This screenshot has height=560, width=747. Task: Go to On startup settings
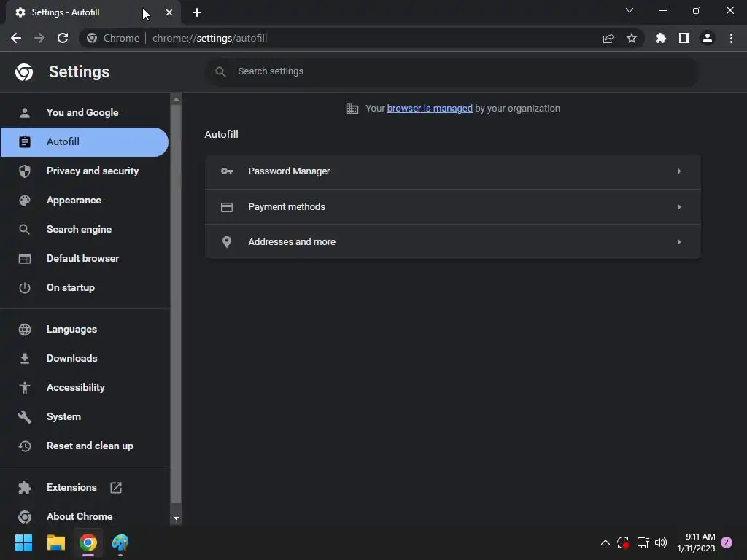(x=85, y=287)
